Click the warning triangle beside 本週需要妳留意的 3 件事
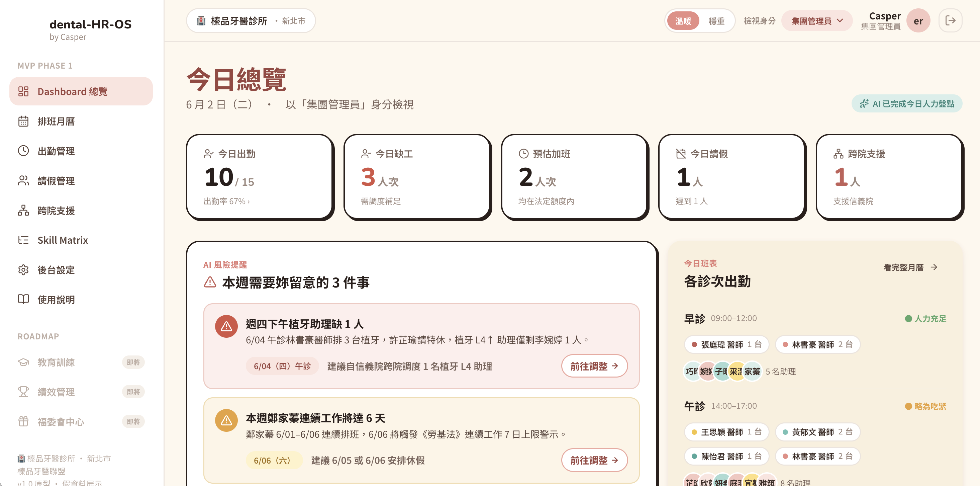This screenshot has width=980, height=486. (x=210, y=282)
